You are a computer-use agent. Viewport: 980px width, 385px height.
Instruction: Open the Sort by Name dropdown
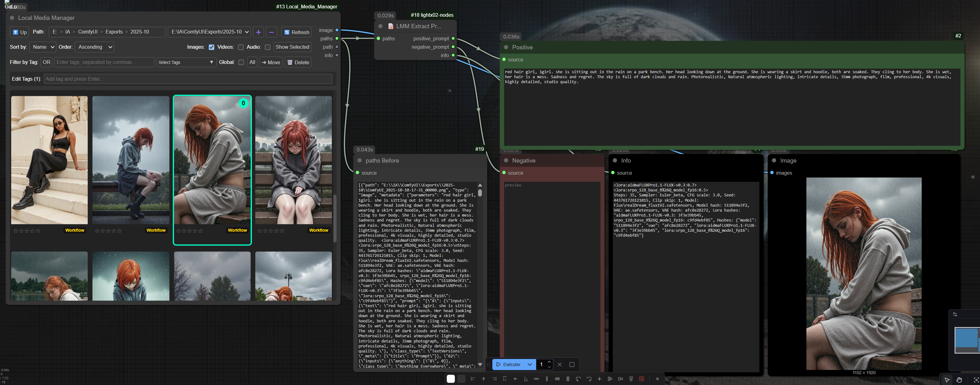43,47
